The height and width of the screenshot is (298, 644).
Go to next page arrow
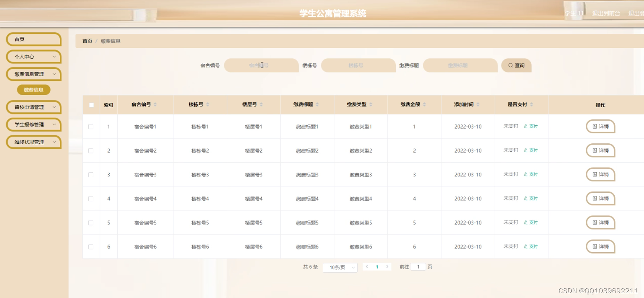click(x=387, y=267)
